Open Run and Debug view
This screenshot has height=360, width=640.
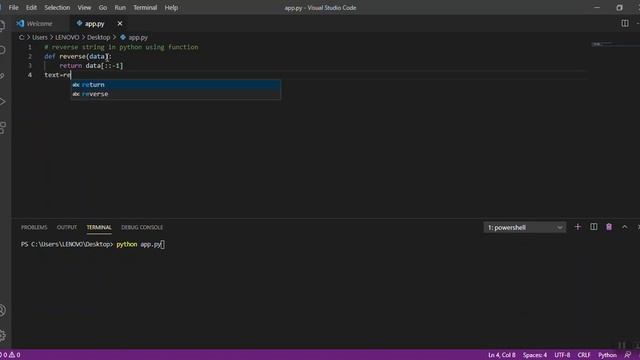point(2,102)
